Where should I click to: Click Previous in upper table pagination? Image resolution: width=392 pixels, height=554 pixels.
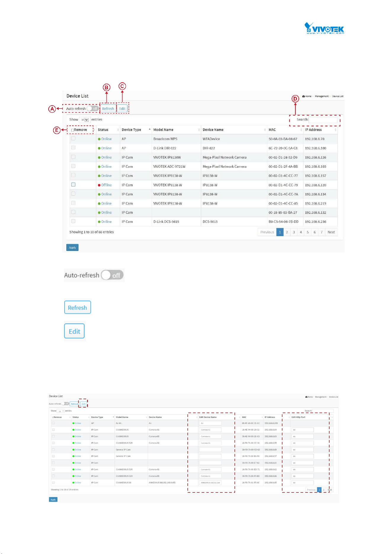pyautogui.click(x=267, y=232)
